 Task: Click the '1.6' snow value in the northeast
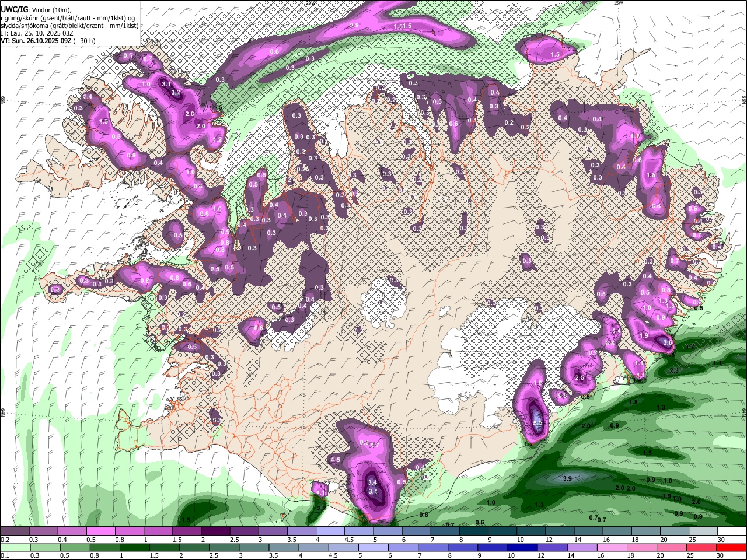pyautogui.click(x=651, y=175)
